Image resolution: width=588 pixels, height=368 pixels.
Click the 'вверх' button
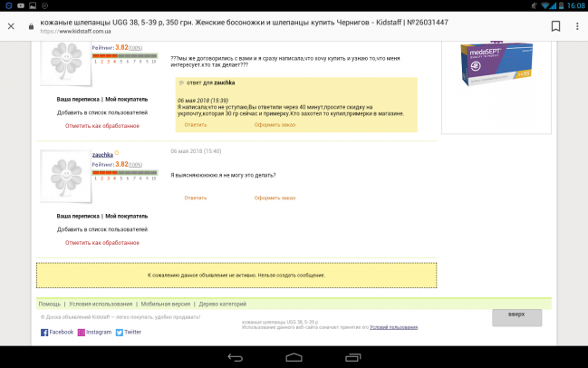[516, 317]
